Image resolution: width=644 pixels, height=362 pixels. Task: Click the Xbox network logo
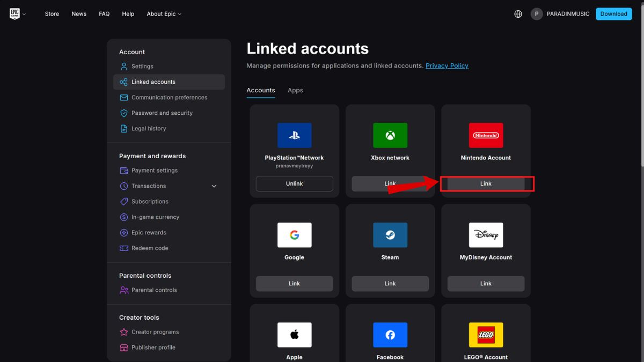click(390, 136)
